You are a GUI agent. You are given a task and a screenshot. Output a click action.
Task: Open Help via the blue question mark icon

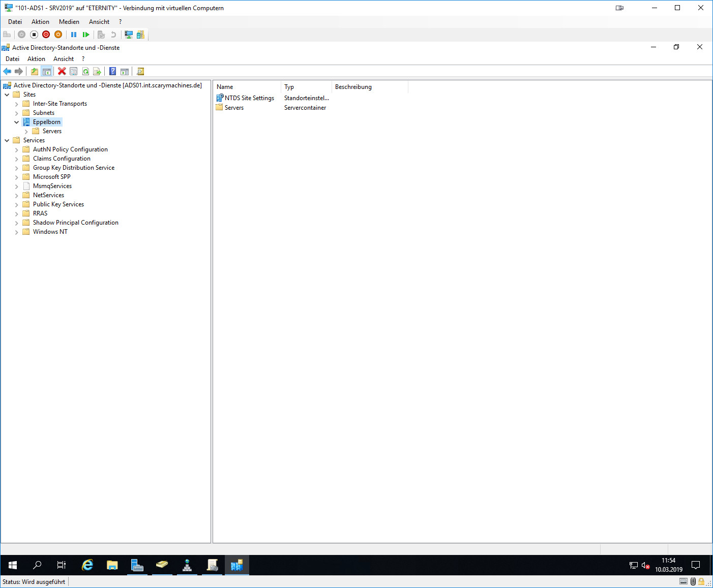pos(112,71)
